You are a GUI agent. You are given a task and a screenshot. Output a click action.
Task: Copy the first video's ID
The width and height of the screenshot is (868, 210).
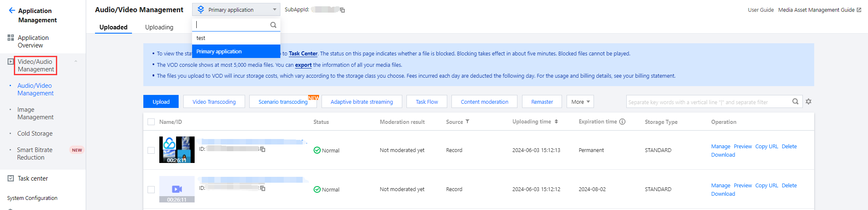[x=263, y=150]
